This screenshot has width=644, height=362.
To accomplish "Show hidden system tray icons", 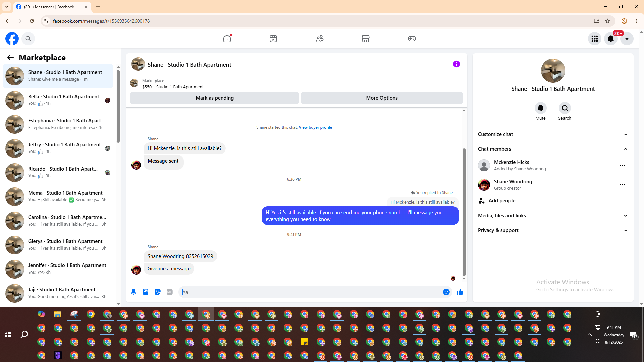I will pos(589,335).
